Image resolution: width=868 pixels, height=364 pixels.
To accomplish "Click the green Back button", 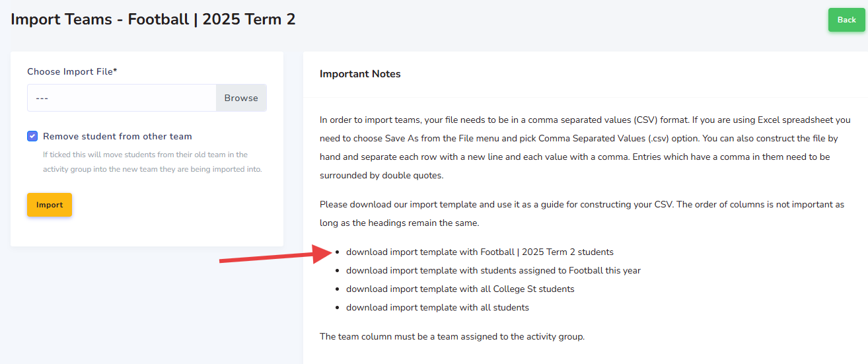I will point(846,20).
